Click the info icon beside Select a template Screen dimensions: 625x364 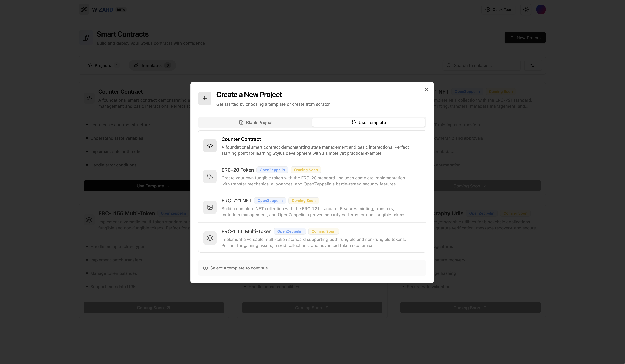(205, 268)
